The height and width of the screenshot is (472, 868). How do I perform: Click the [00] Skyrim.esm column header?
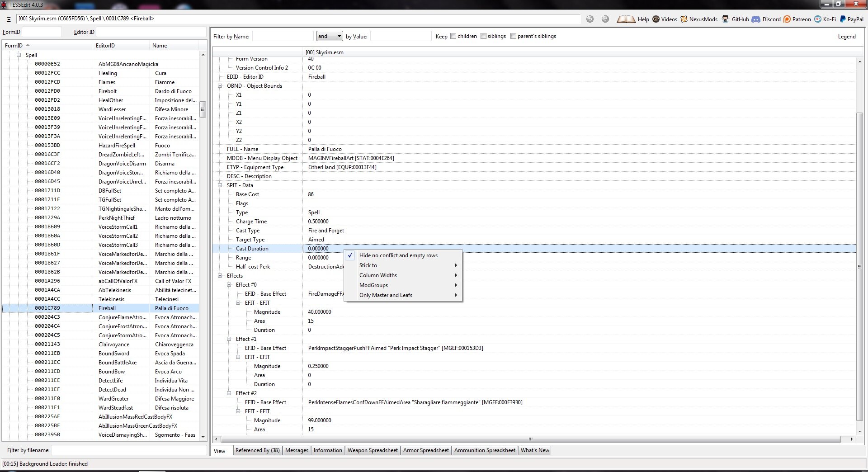[x=580, y=52]
